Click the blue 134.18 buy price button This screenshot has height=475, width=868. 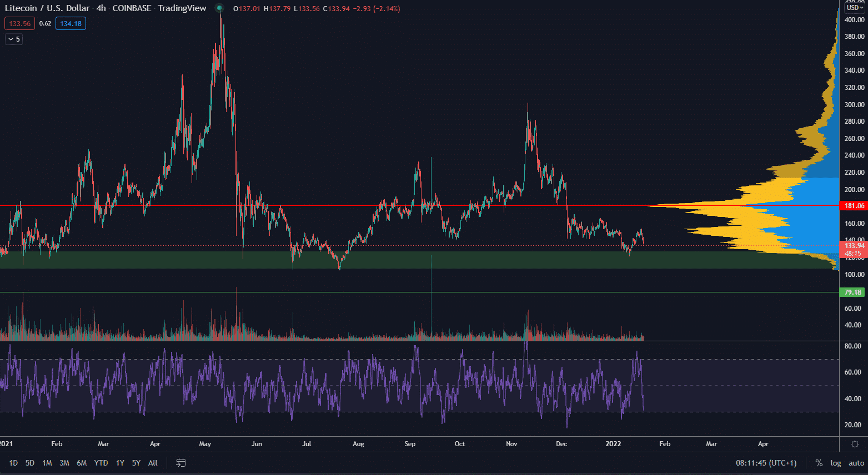71,23
